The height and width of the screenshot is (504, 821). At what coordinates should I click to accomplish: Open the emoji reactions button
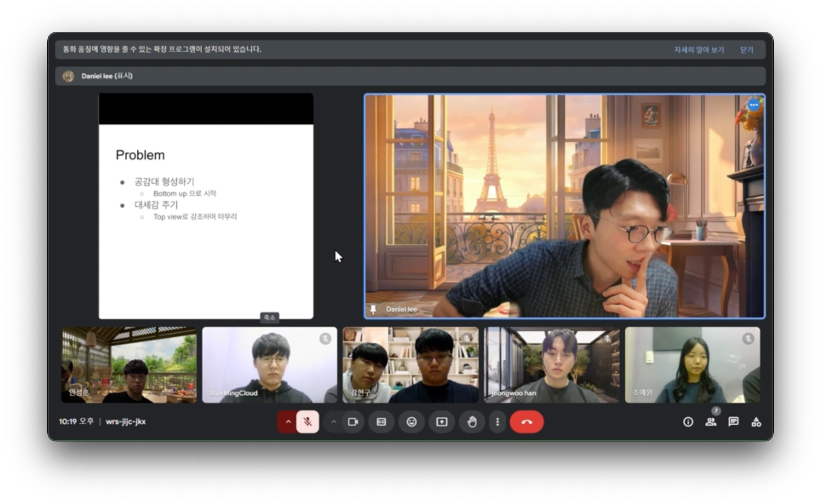click(411, 422)
